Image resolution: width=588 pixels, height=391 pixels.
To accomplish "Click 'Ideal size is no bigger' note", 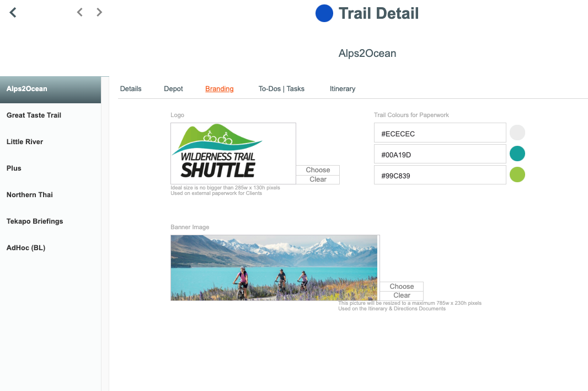I will [x=225, y=187].
